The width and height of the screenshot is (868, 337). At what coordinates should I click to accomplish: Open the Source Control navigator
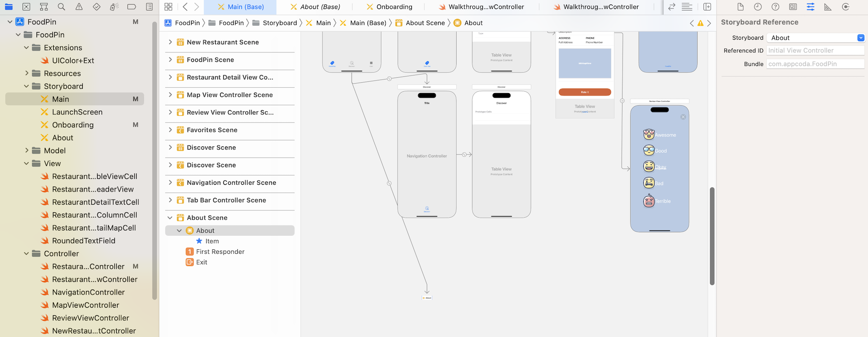26,7
